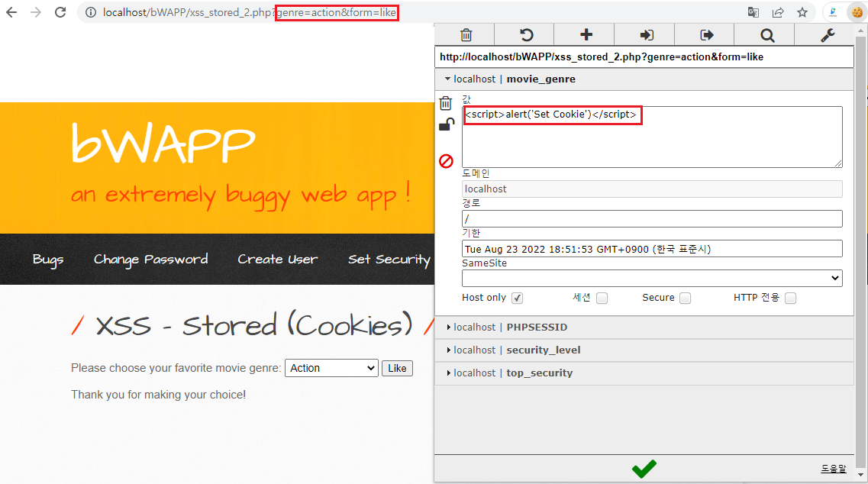
Task: Expand the localhost PHPSESSID cookie
Action: click(644, 328)
